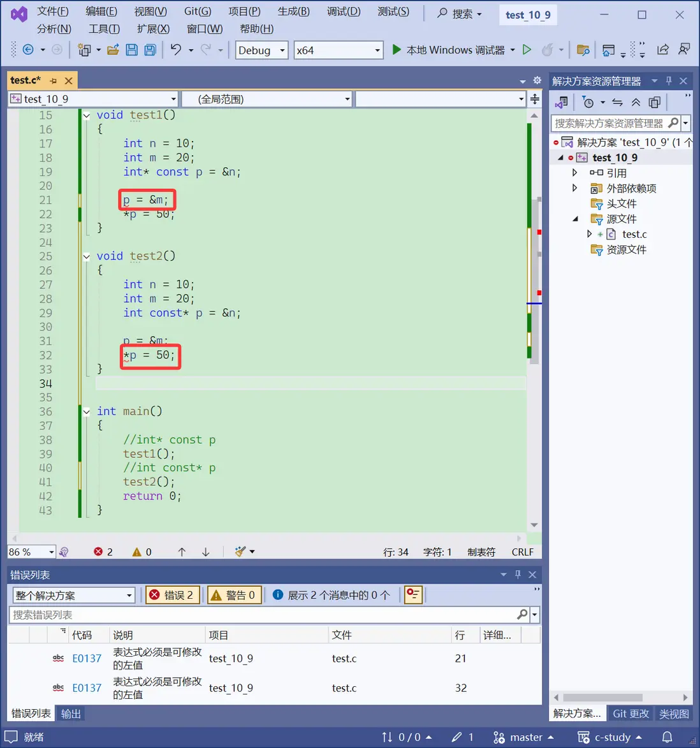The width and height of the screenshot is (700, 748).
Task: Click the Show All Files icon
Action: pos(654,102)
